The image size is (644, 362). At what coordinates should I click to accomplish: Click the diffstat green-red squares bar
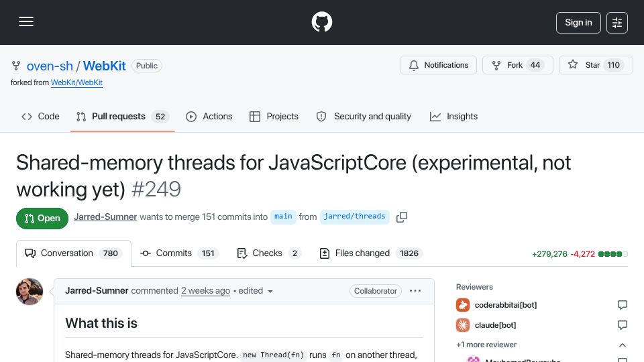click(612, 254)
